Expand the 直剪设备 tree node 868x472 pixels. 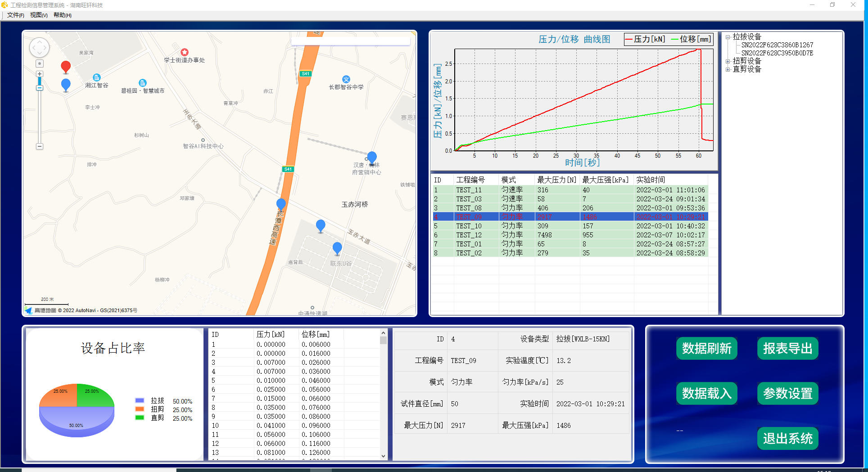(x=728, y=69)
